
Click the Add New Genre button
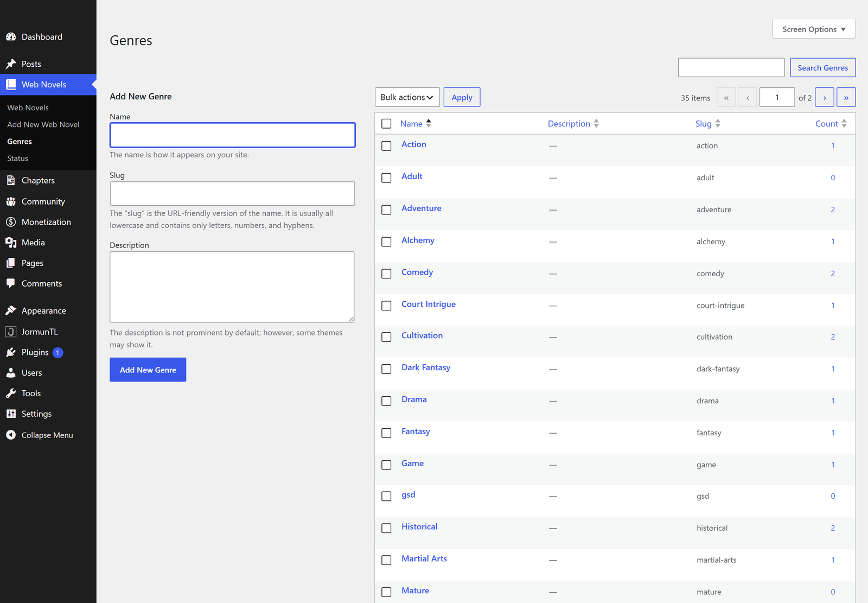pos(148,370)
